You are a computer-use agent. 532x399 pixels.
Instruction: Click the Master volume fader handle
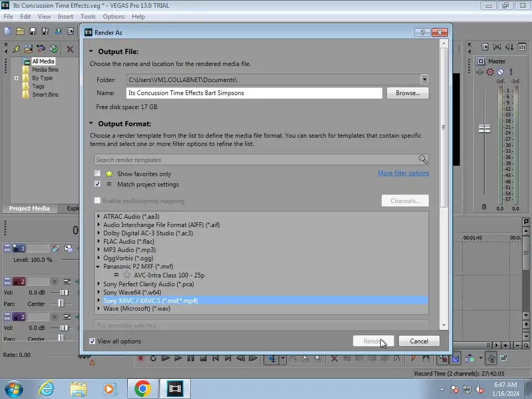(x=484, y=129)
